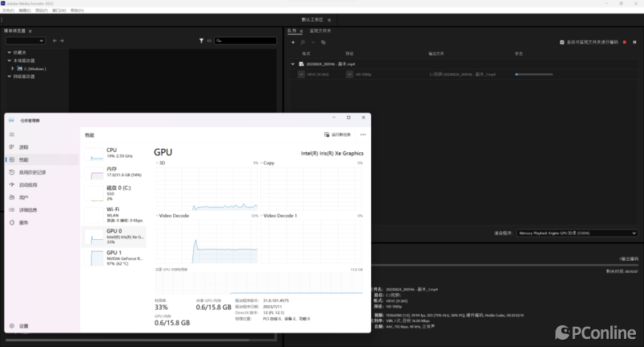Click the duplicate icon in queue toolbar
Screen dimensions: 644x347
pos(324,43)
